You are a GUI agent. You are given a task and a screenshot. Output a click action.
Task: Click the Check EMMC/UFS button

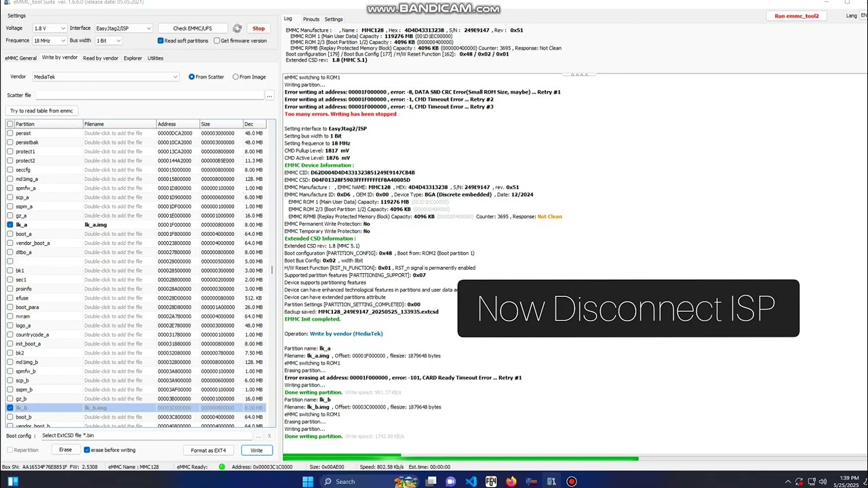193,28
